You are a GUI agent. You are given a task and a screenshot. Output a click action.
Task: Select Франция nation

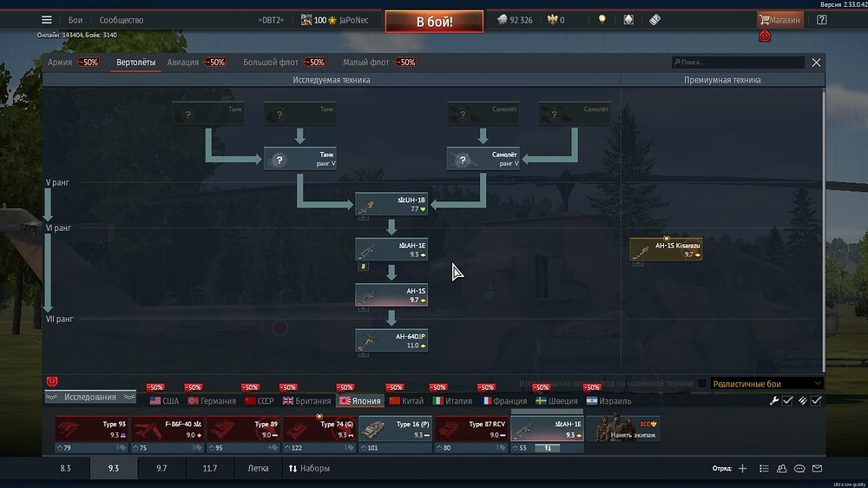point(503,400)
